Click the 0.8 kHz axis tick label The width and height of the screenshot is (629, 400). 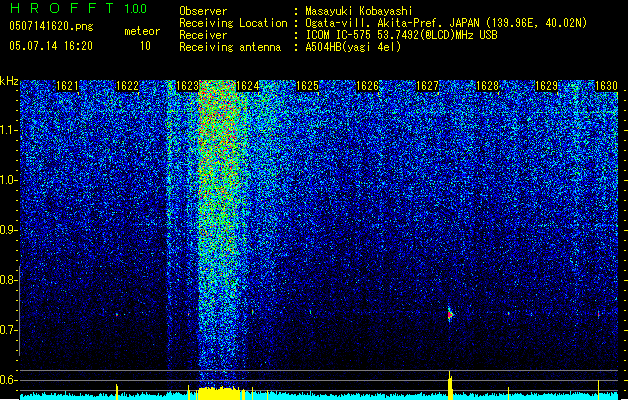(x=7, y=280)
